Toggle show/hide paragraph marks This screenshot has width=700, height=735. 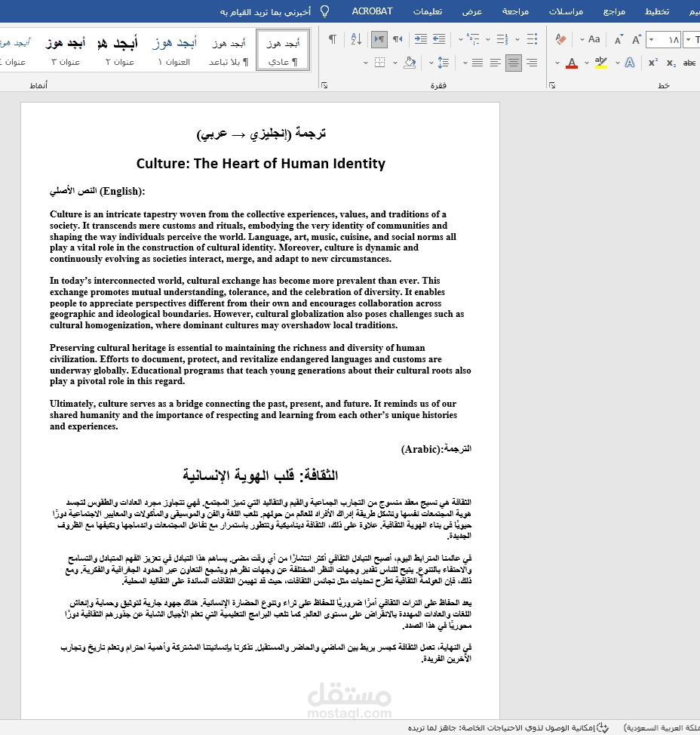[x=332, y=39]
